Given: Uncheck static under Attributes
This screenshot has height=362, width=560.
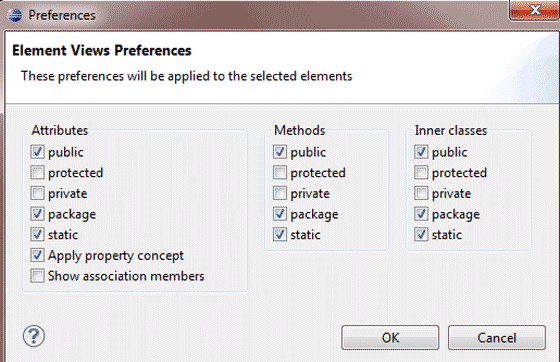Looking at the screenshot, I should pos(37,235).
